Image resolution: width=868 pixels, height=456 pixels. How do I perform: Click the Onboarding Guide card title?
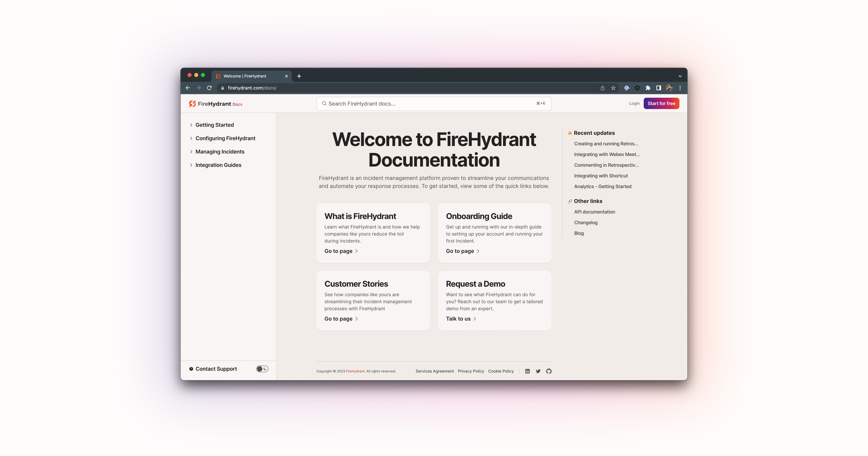point(479,216)
